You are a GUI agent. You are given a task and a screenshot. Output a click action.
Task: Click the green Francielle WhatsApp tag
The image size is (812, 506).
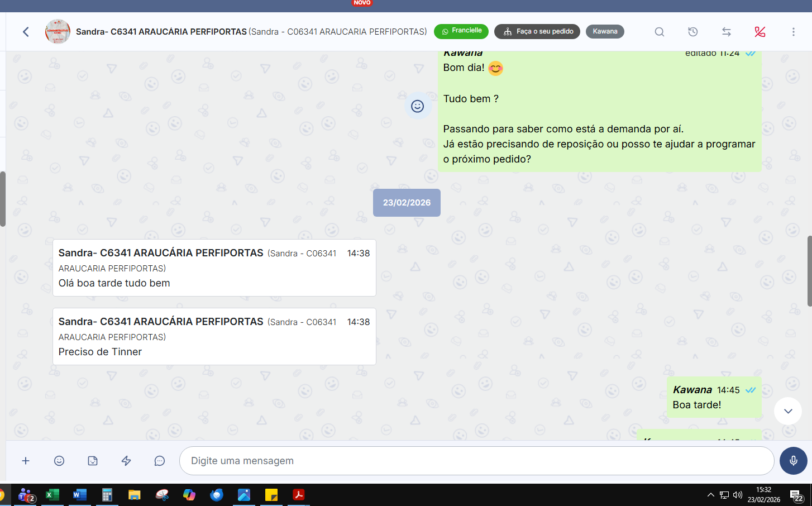click(461, 31)
